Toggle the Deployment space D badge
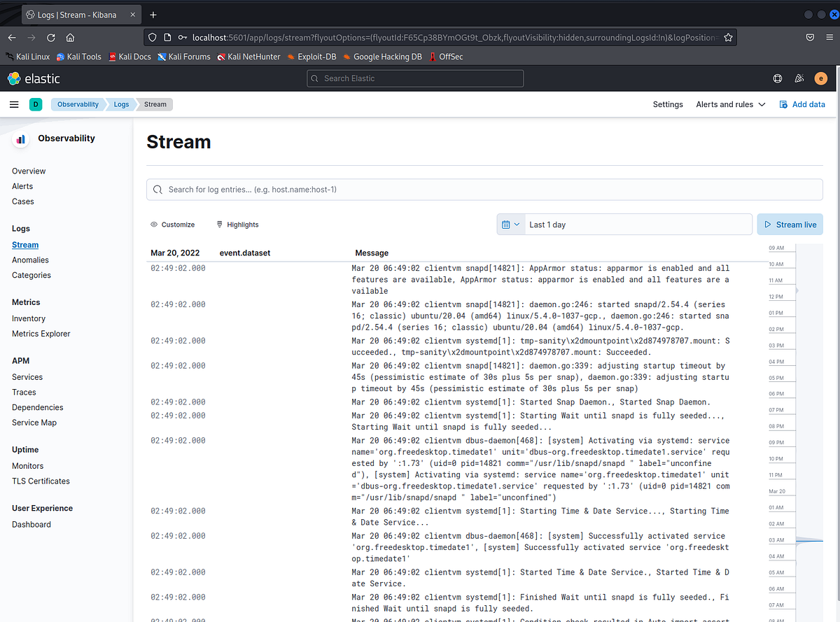 click(x=36, y=104)
